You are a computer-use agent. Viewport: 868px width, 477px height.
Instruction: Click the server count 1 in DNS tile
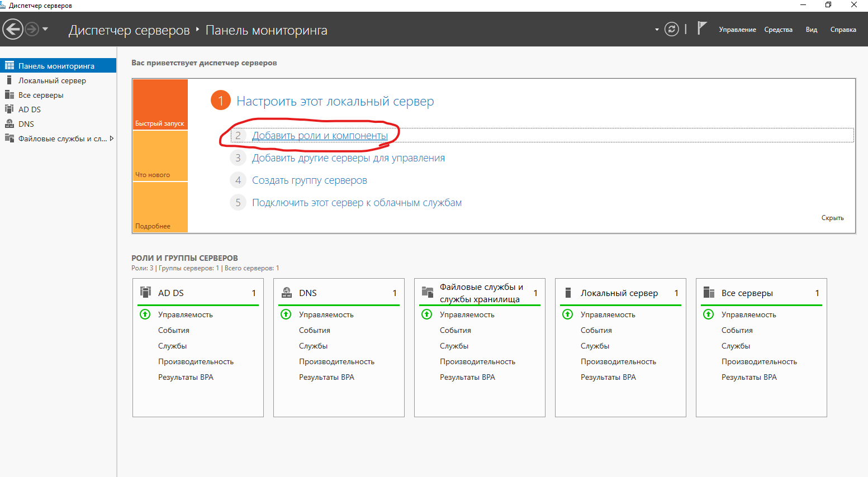(395, 293)
